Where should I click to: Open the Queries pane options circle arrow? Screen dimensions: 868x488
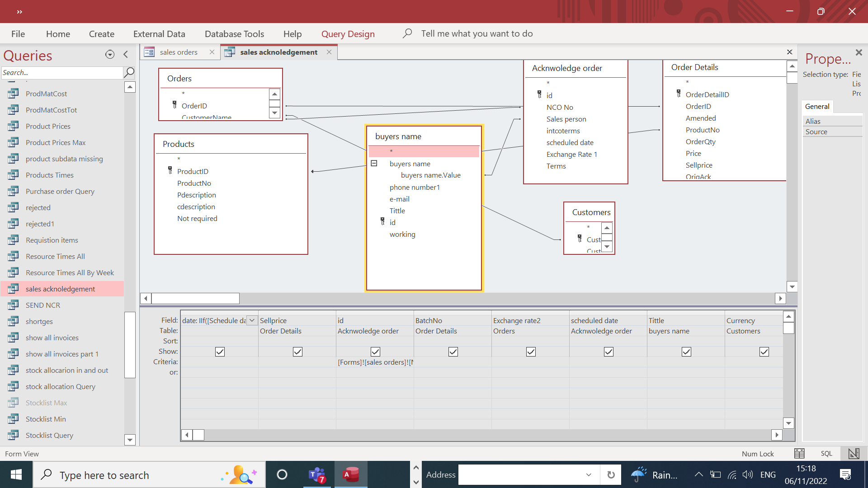[110, 55]
